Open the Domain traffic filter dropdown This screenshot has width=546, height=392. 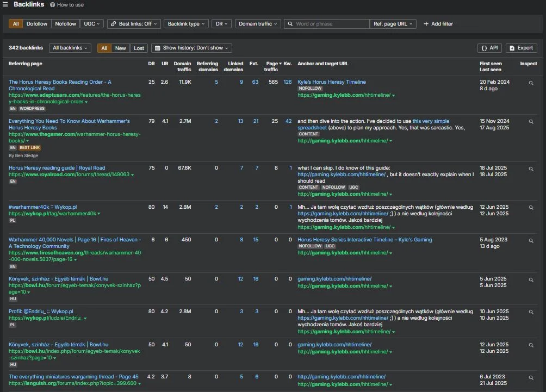point(258,24)
